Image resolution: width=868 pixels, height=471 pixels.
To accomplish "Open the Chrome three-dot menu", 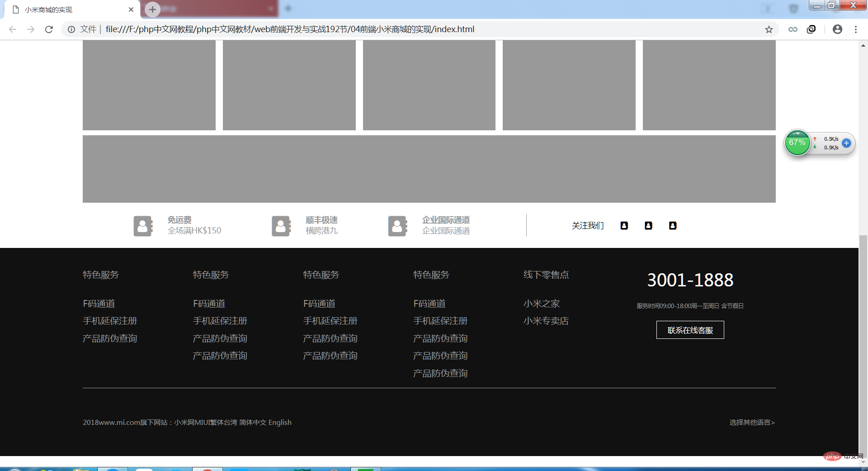I will tap(855, 29).
